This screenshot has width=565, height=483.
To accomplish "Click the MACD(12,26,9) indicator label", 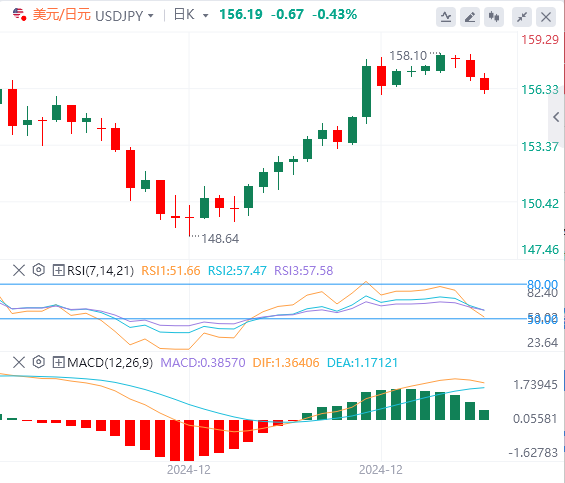I will click(x=110, y=362).
